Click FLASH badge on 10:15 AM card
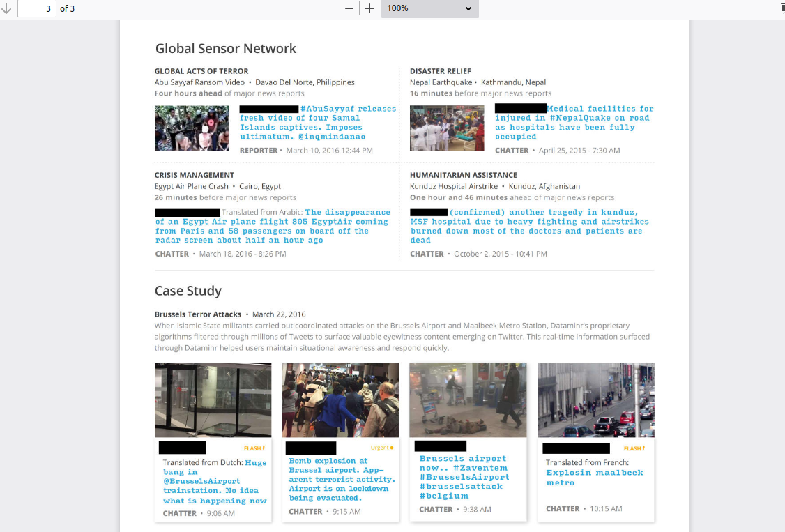The width and height of the screenshot is (785, 532). pyautogui.click(x=634, y=448)
